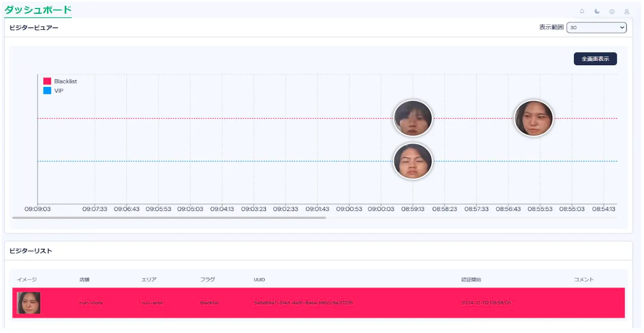
Task: Select the VIP line visitor face marker
Action: 412,161
